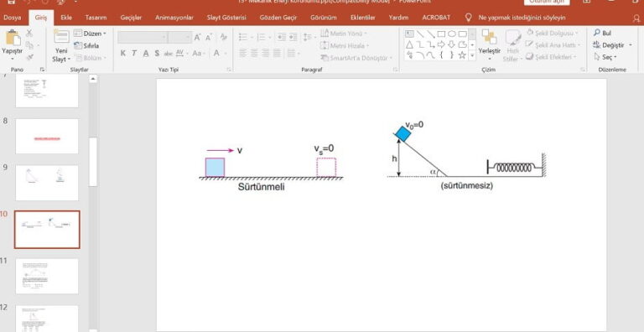The width and height of the screenshot is (644, 332).
Task: Toggle strikethrough abc formatting
Action: tap(169, 54)
